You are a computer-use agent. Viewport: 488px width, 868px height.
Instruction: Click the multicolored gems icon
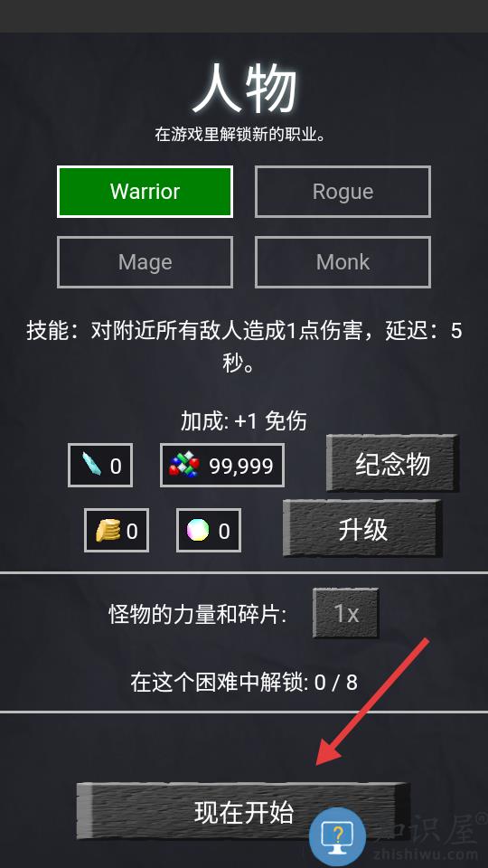pyautogui.click(x=183, y=466)
